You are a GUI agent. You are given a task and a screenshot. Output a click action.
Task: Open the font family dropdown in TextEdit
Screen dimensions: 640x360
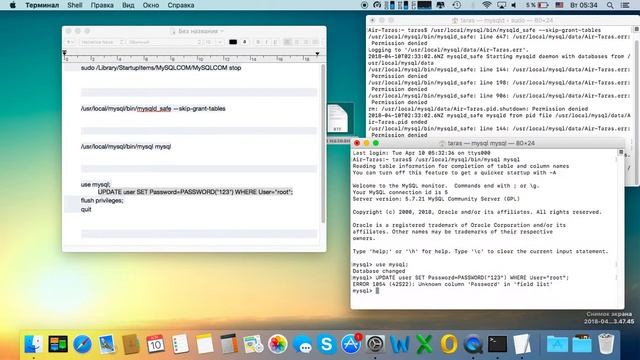coord(101,42)
